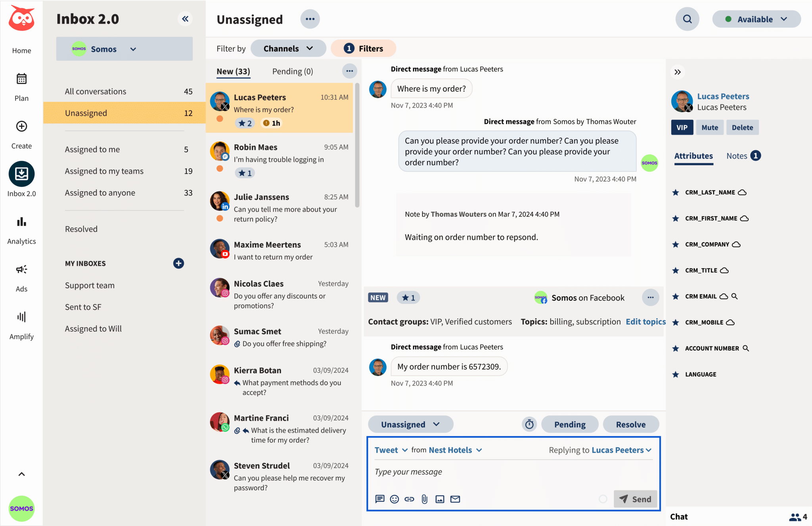
Task: Click the Resolve button
Action: coord(631,424)
